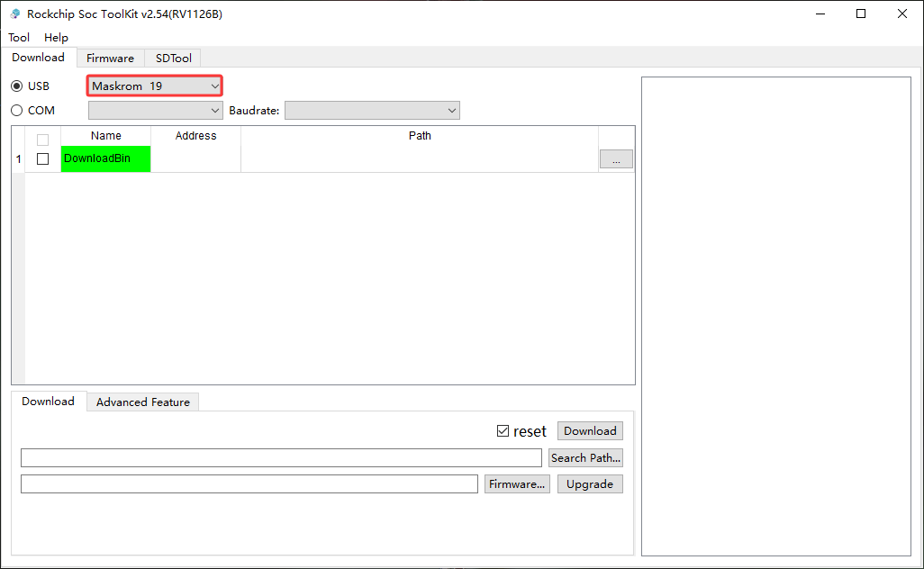
Task: Switch to the SDTool tab
Action: [x=173, y=59]
